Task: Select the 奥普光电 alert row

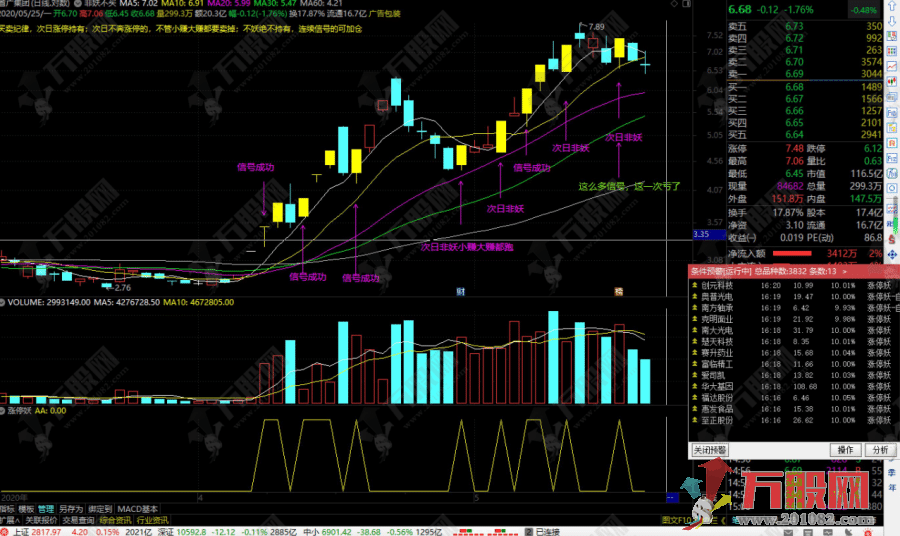Action: point(794,297)
